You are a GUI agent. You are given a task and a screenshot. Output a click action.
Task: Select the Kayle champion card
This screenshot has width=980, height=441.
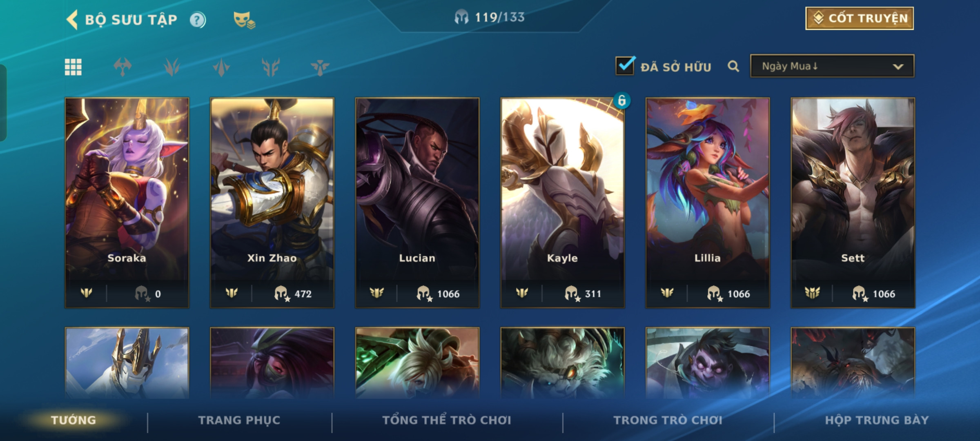[x=562, y=203]
